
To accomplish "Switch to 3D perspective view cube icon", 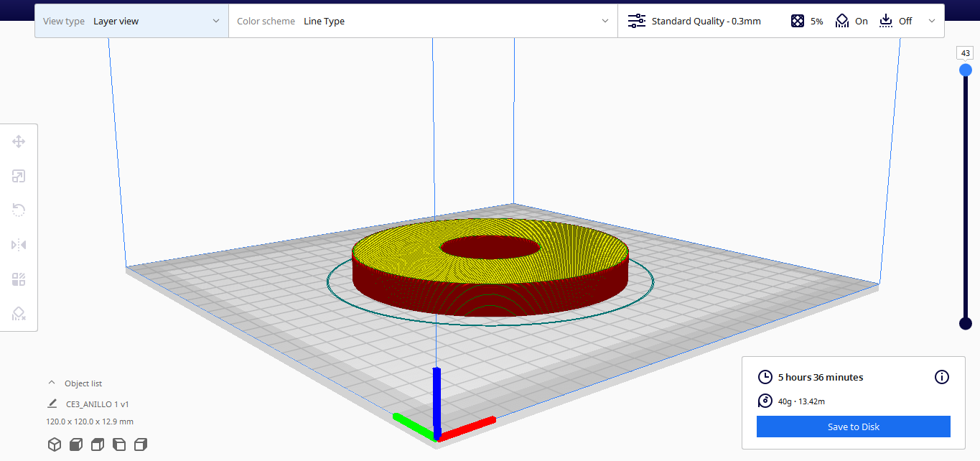I will tap(55, 444).
